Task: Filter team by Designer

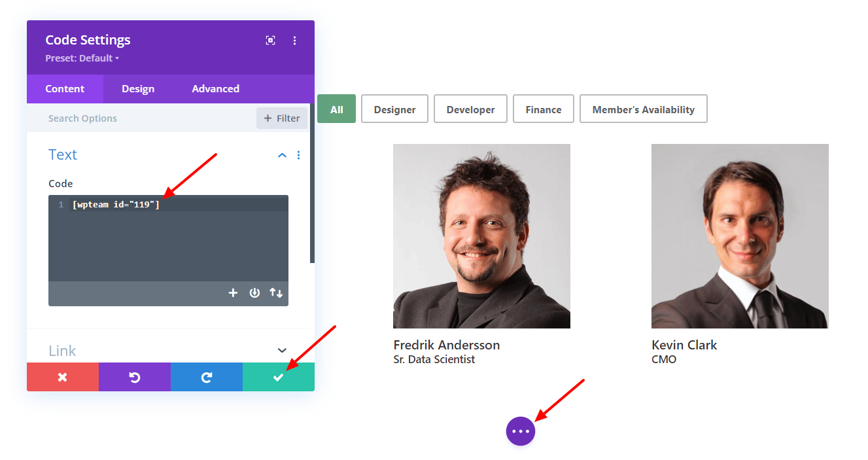Action: [395, 109]
